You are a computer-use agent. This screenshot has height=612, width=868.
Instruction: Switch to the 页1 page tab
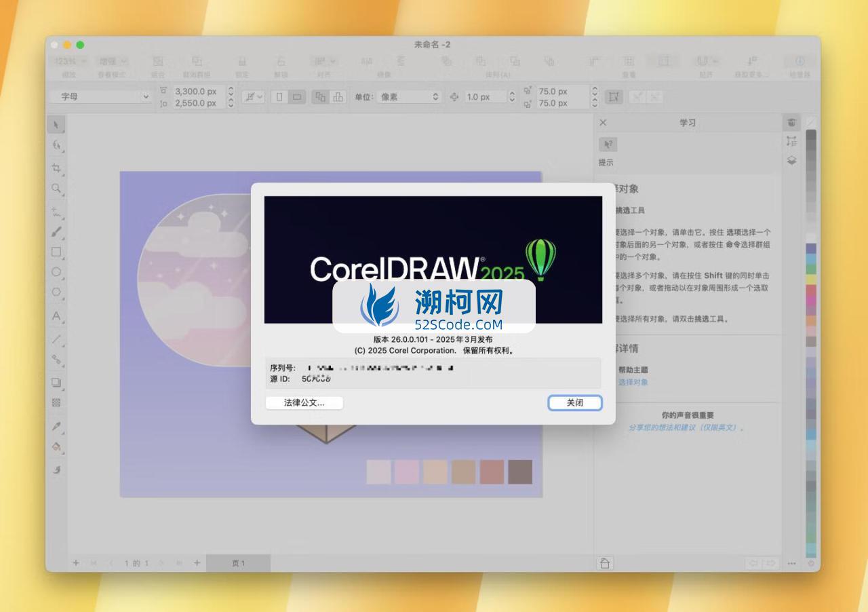[x=238, y=563]
